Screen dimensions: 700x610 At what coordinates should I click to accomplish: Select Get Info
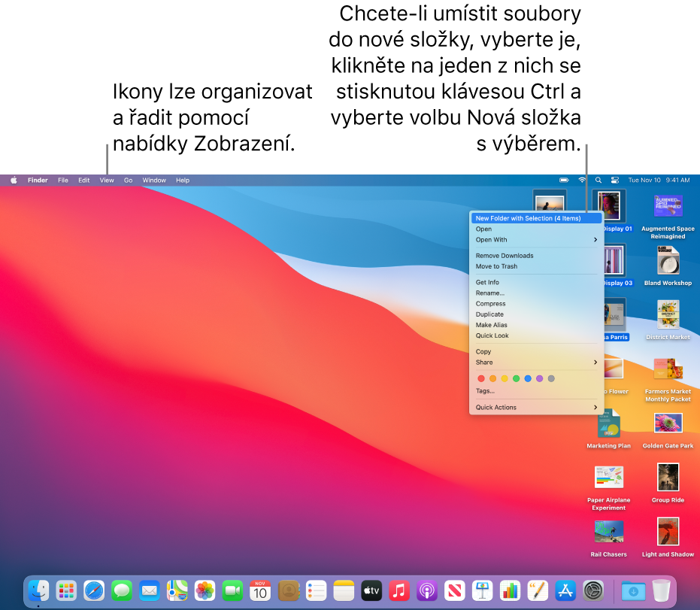point(537,282)
